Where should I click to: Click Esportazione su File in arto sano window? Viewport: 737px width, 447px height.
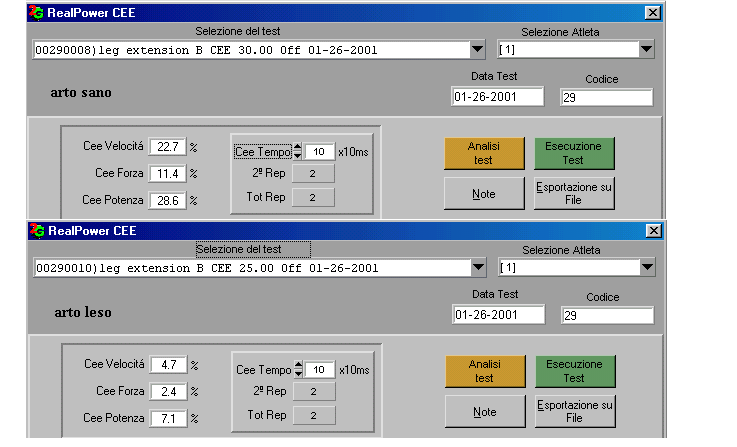tap(573, 193)
